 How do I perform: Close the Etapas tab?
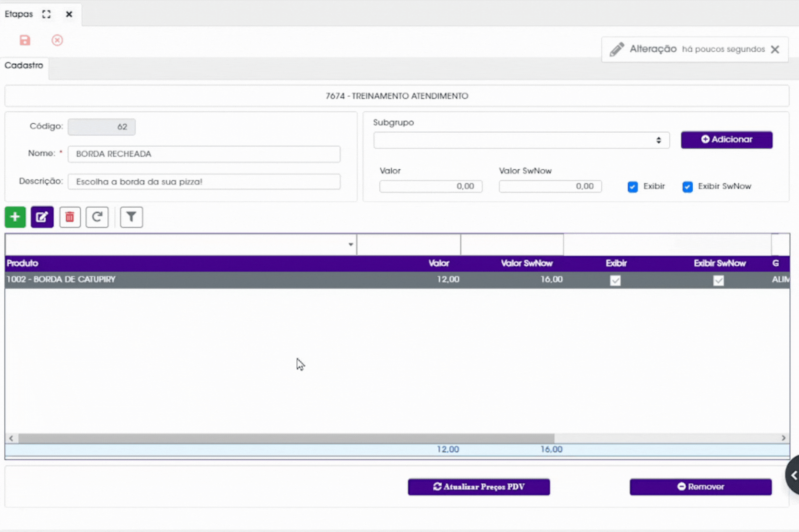click(x=69, y=14)
